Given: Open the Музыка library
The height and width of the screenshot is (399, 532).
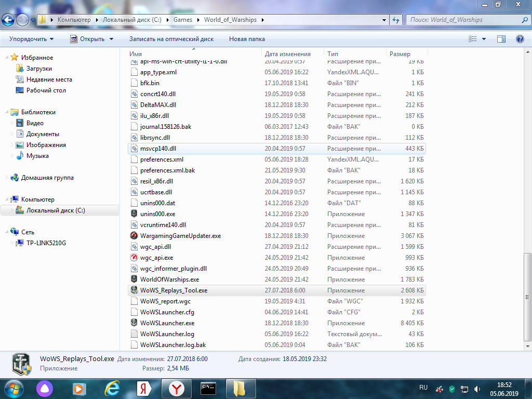Looking at the screenshot, I should [37, 156].
